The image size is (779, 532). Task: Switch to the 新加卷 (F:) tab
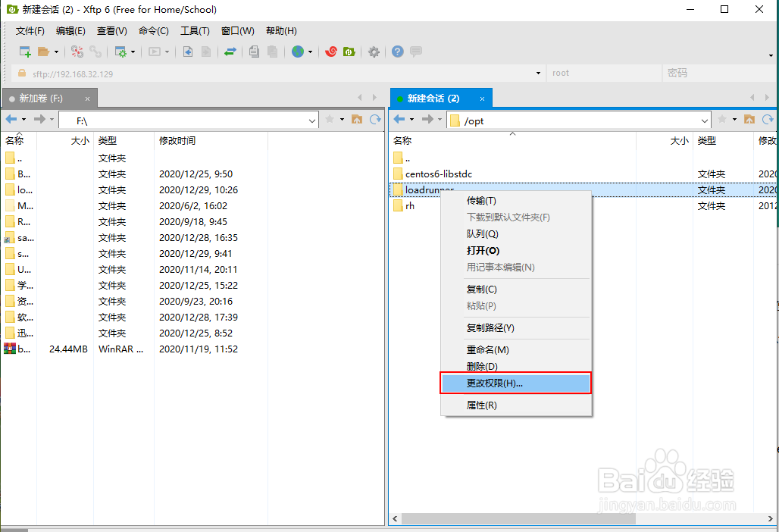50,99
